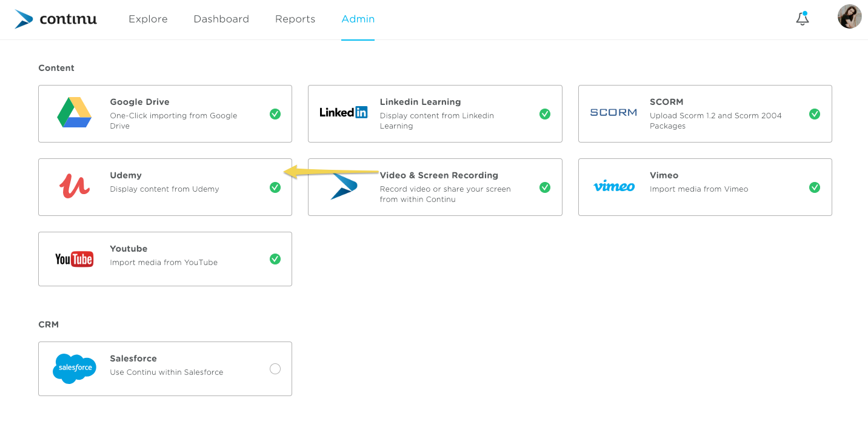The width and height of the screenshot is (868, 424).
Task: Toggle the SCORM enabled checkmark
Action: pyautogui.click(x=815, y=114)
